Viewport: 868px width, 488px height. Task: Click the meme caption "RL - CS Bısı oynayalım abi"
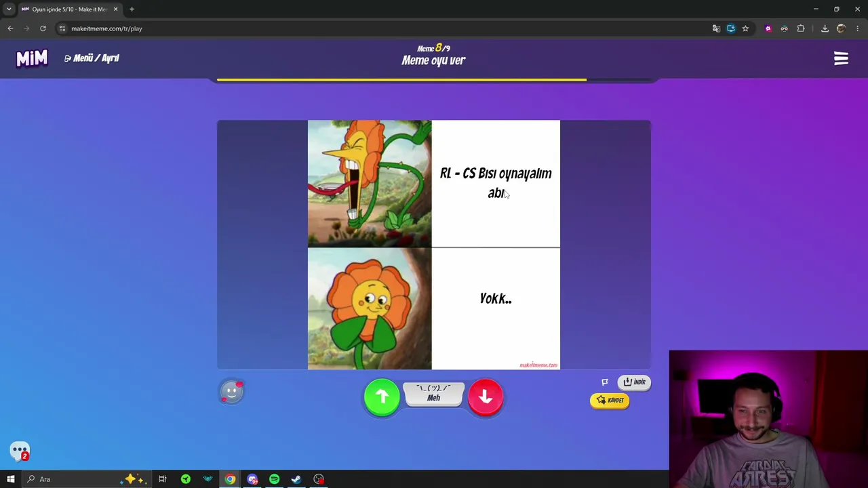(x=496, y=183)
